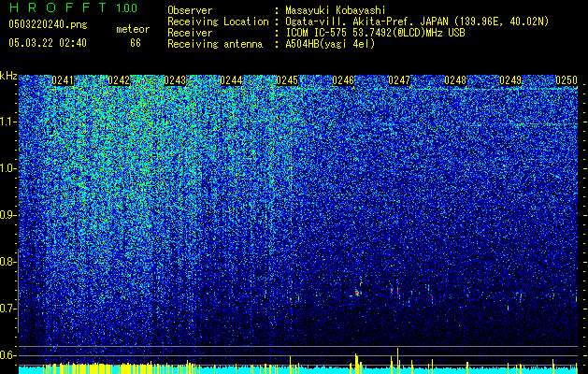Click time marker 0244 on spectrogram
This screenshot has height=374, width=588.
[x=231, y=80]
